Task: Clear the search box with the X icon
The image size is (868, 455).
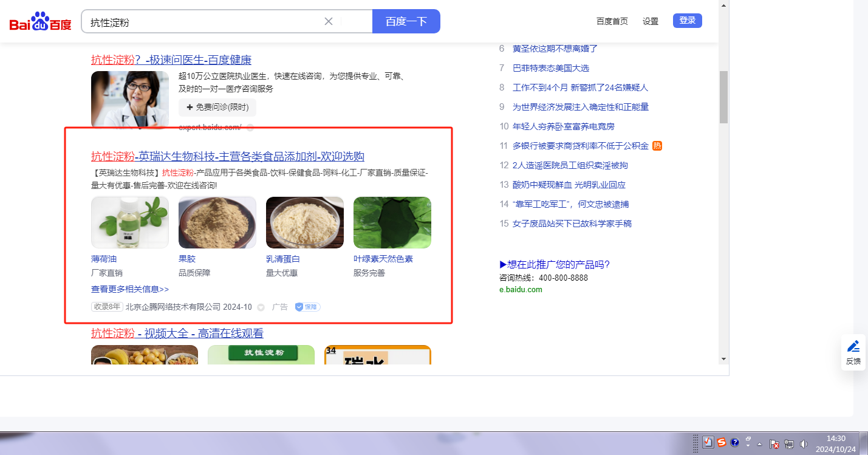Action: coord(329,21)
